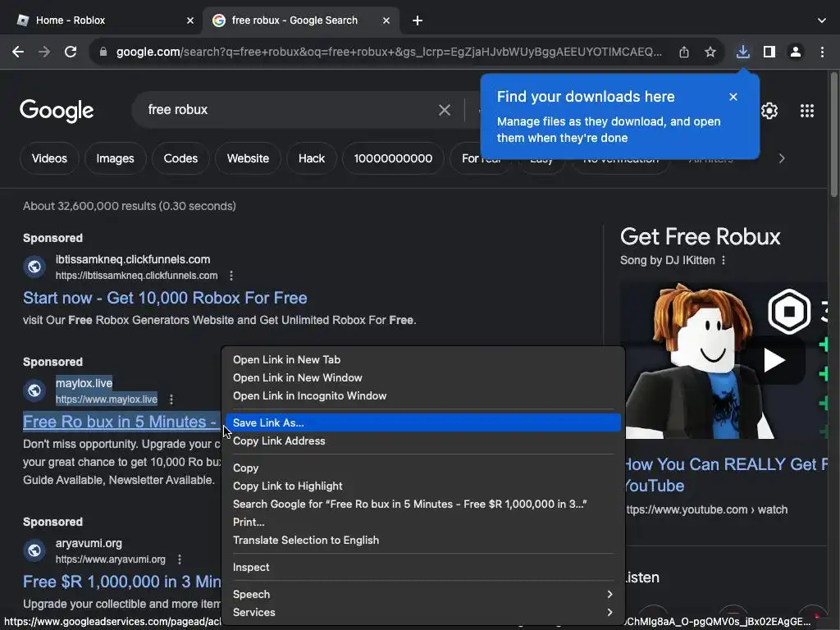Choose Search Google for selected text
The image size is (840, 630).
pyautogui.click(x=422, y=504)
